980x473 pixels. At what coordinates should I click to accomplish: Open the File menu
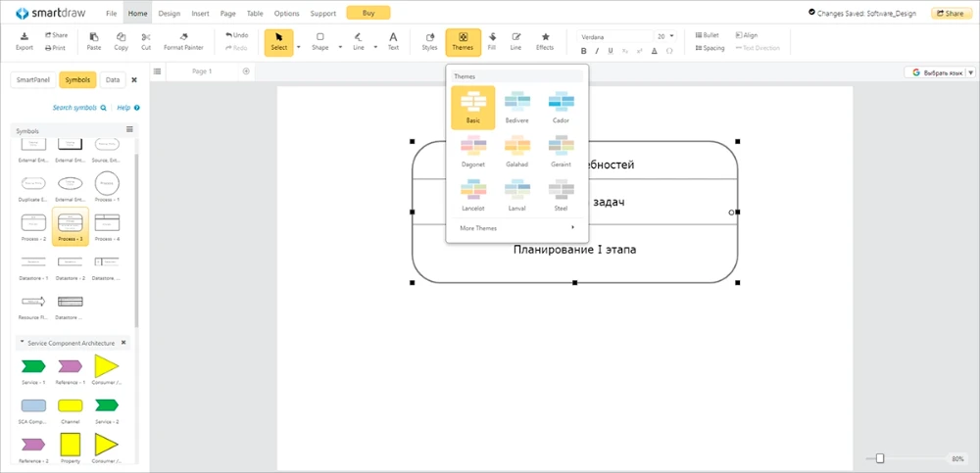[112, 13]
